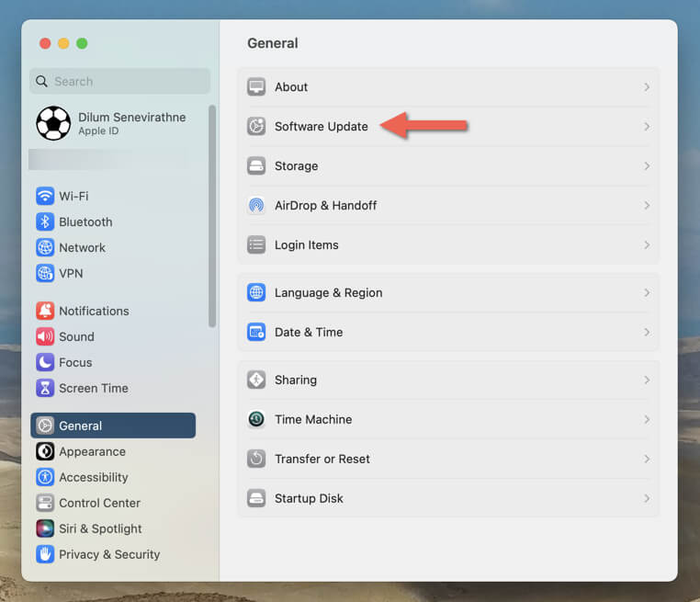
Task: Click the Search input field
Action: (124, 81)
